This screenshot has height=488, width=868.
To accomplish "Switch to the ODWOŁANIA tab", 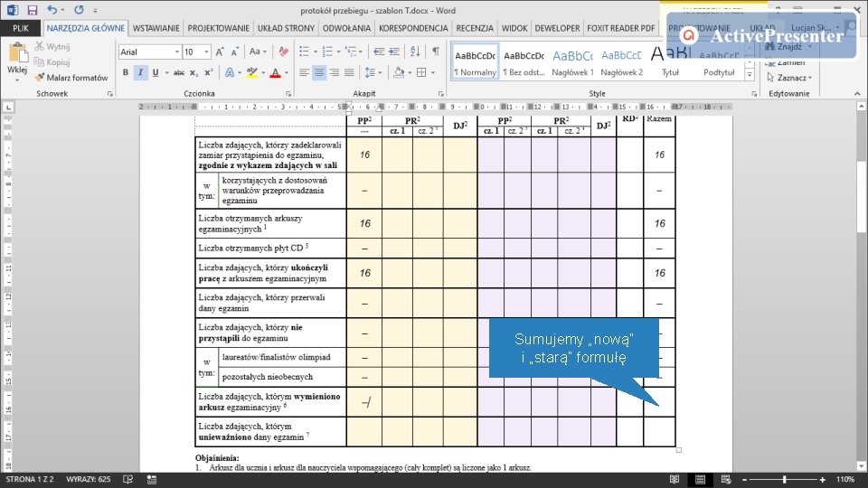I will [346, 28].
